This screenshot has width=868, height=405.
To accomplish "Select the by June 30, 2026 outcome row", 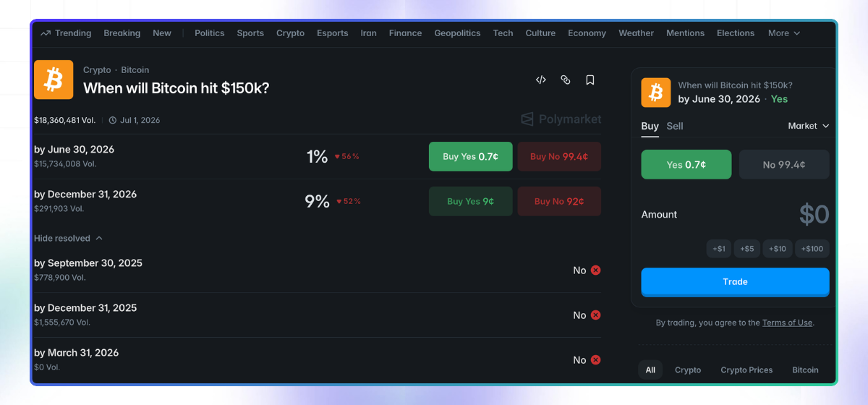I will coord(318,156).
